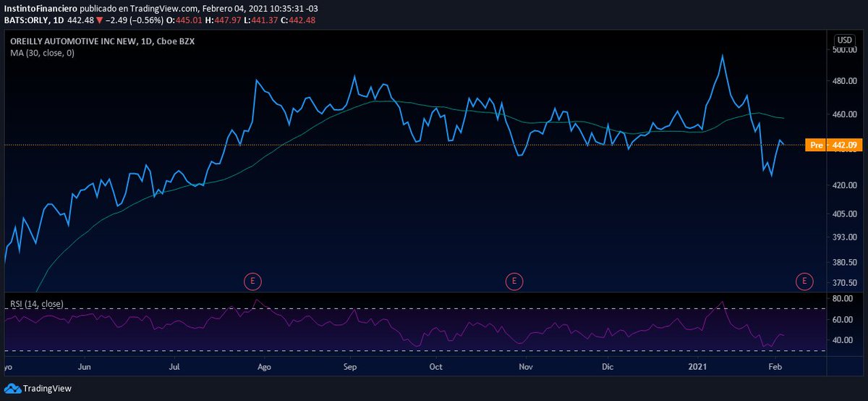The height and width of the screenshot is (401, 868).
Task: Click the 460.00 price axis label
Action: 843,114
